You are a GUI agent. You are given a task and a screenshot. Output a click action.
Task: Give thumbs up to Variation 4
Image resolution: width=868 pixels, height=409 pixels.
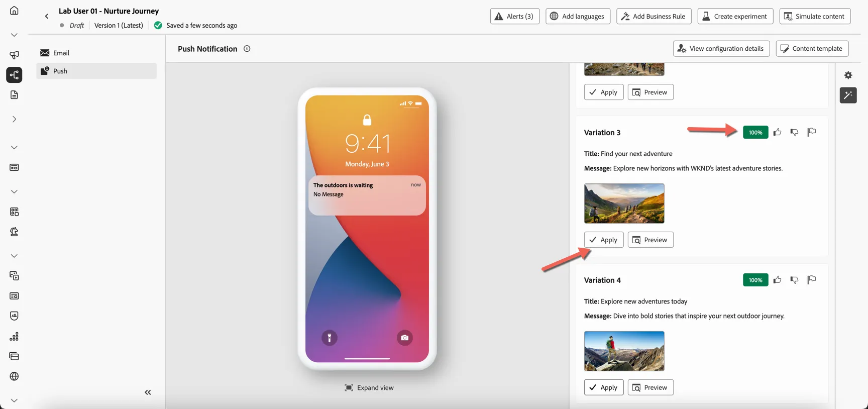tap(777, 280)
